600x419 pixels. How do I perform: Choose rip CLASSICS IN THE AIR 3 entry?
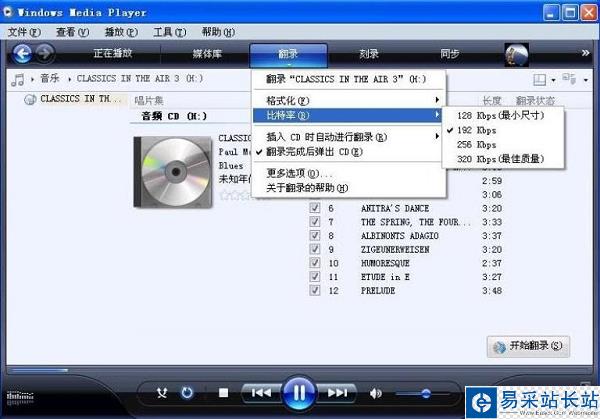[x=349, y=79]
